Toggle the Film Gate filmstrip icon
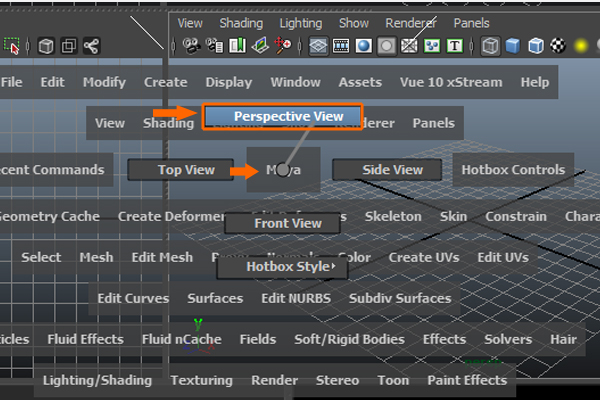 pos(341,46)
